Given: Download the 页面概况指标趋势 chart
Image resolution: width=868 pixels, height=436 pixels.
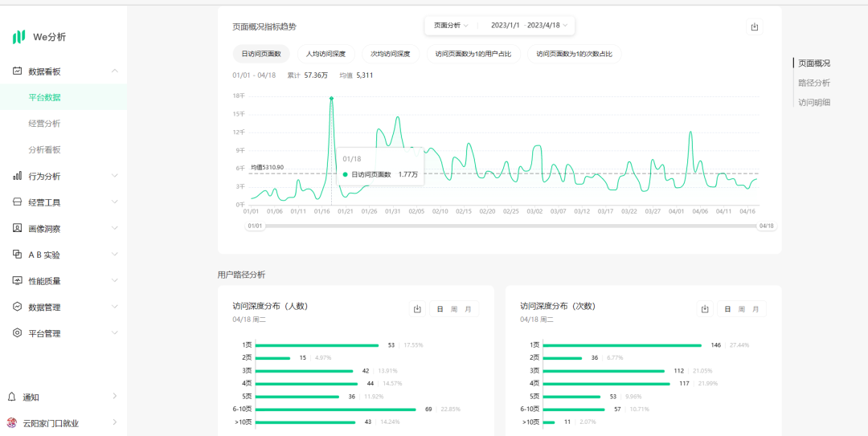Looking at the screenshot, I should click(x=754, y=26).
